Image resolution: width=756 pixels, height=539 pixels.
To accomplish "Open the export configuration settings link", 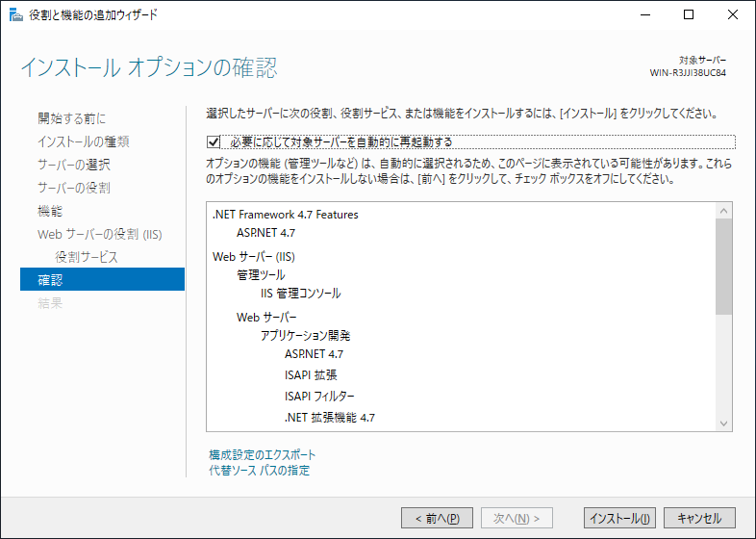I will [x=262, y=454].
